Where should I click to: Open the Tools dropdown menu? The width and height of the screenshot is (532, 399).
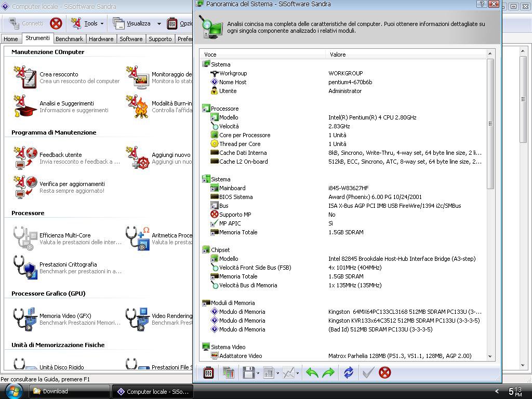tap(91, 23)
